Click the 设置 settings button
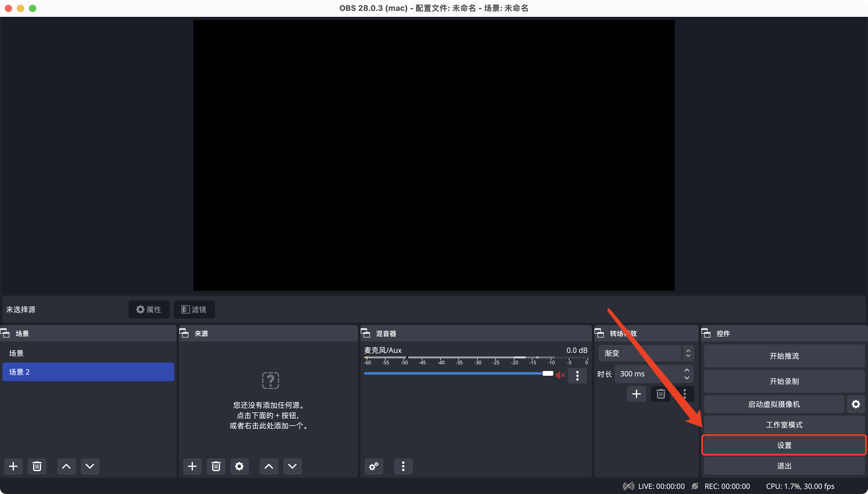This screenshot has height=494, width=868. 784,445
